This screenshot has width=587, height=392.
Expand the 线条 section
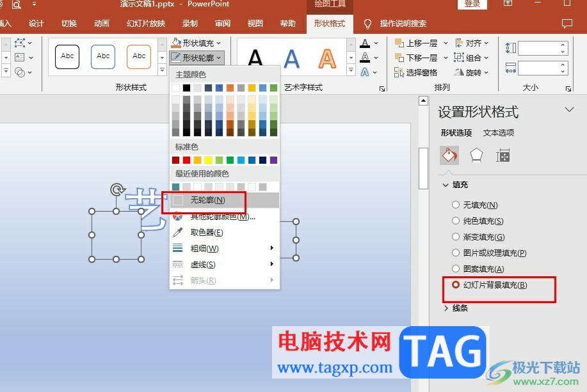(x=446, y=308)
